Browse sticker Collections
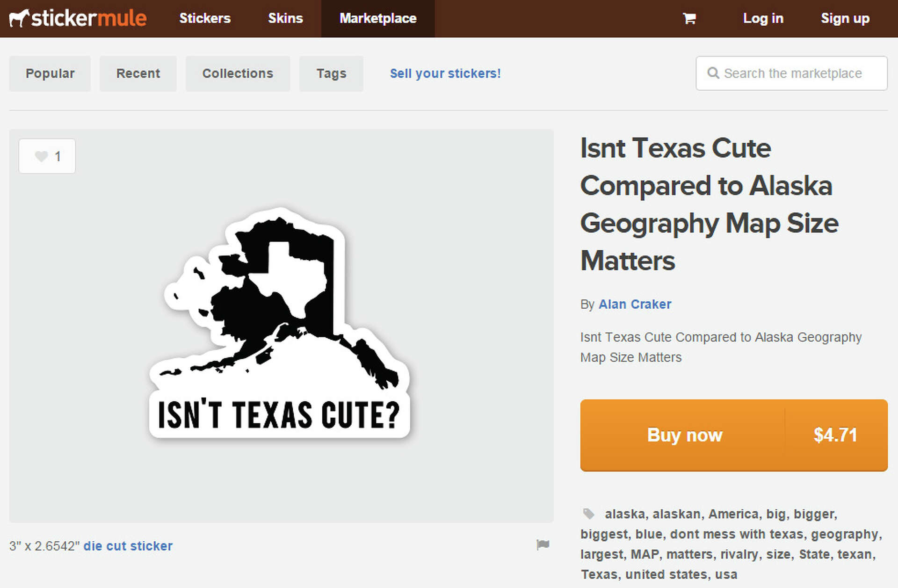898x588 pixels. [x=238, y=73]
